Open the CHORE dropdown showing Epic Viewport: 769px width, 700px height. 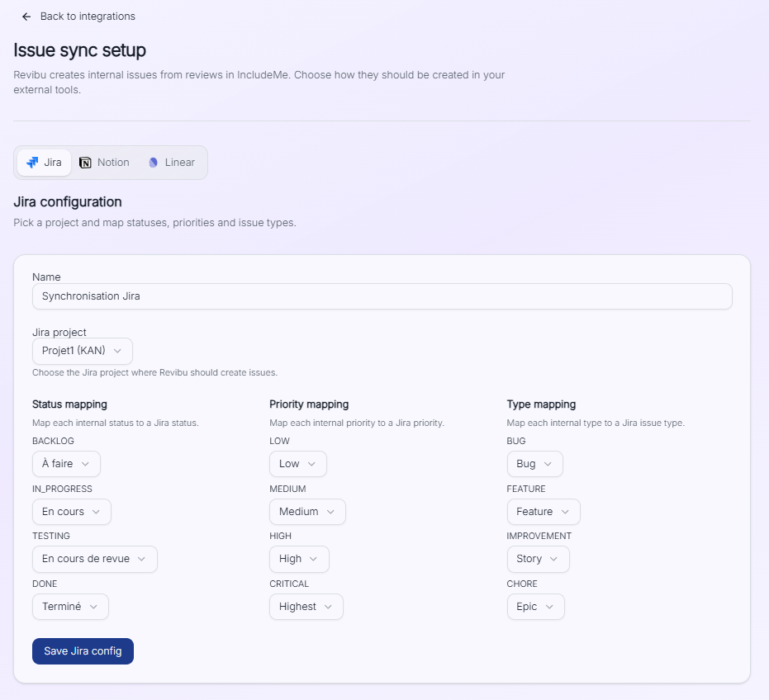pos(535,607)
